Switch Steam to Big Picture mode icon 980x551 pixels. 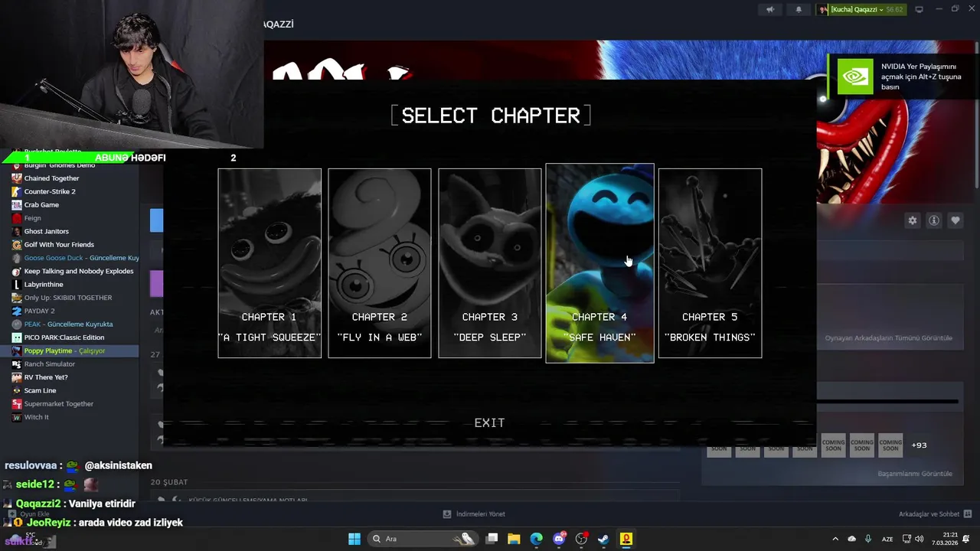pos(920,9)
